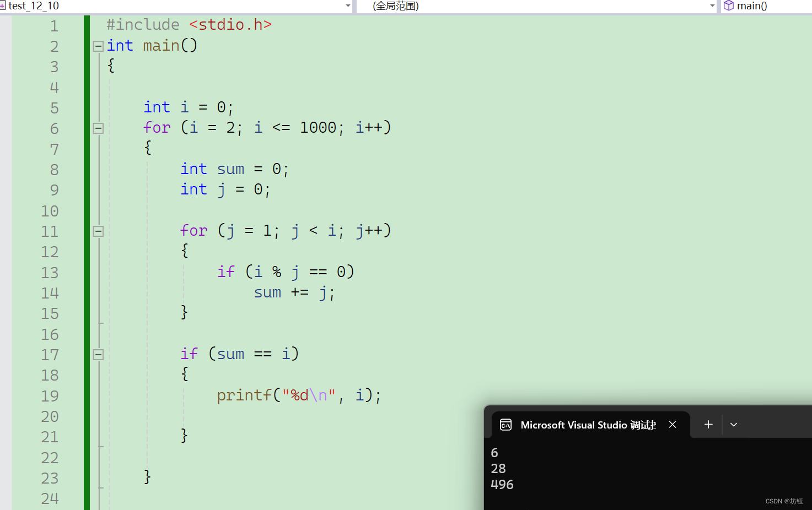Click the #include directive on line 1

[x=143, y=25]
